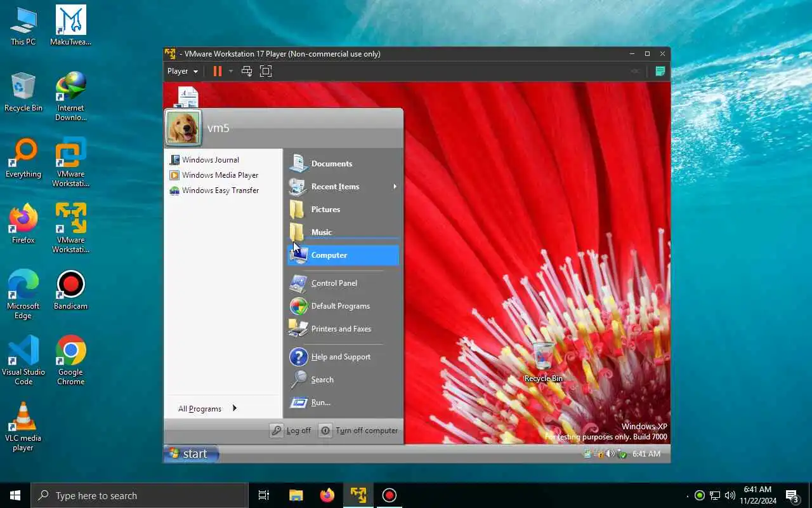
Task: Open Documents in the start menu
Action: click(343, 164)
